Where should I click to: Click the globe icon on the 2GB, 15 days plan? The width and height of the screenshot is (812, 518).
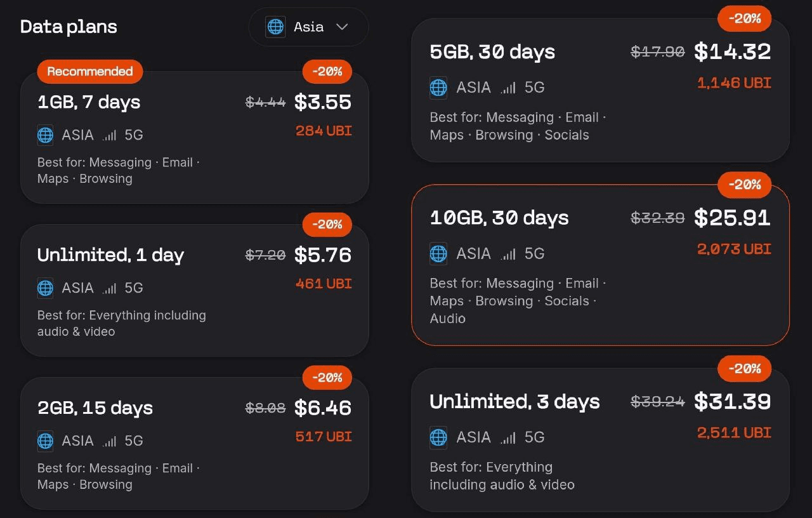[x=45, y=441]
